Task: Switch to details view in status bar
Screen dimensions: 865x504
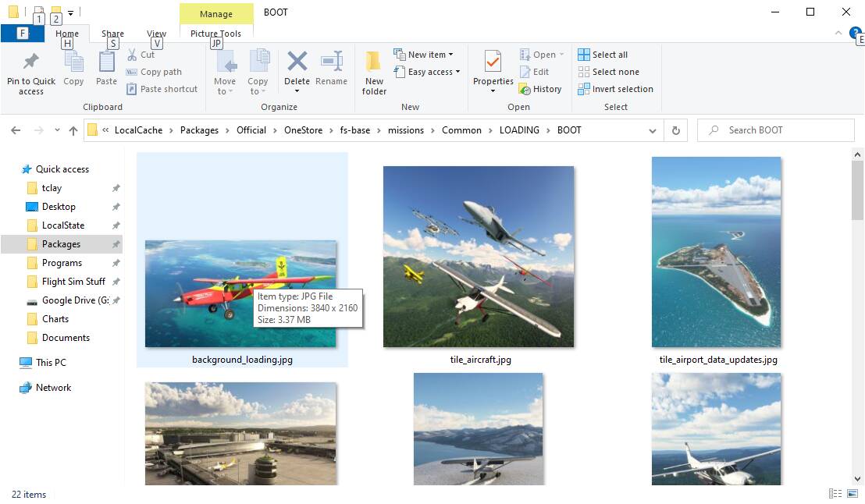Action: (x=835, y=494)
